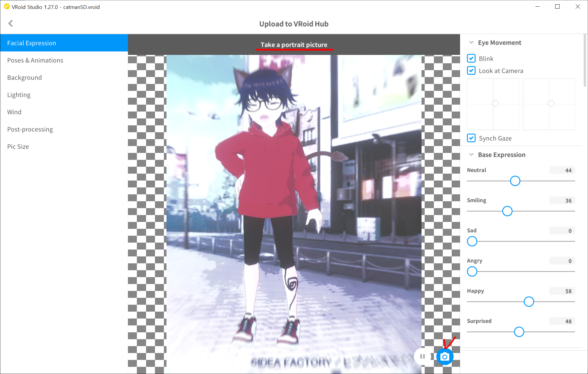Select the Background menu item
588x374 pixels.
pyautogui.click(x=24, y=78)
